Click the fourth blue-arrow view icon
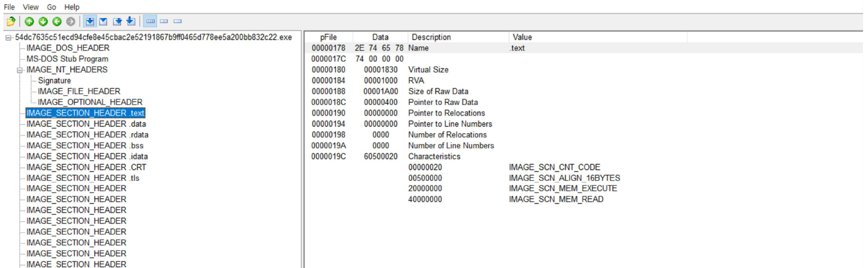Image resolution: width=868 pixels, height=268 pixels. tap(131, 22)
